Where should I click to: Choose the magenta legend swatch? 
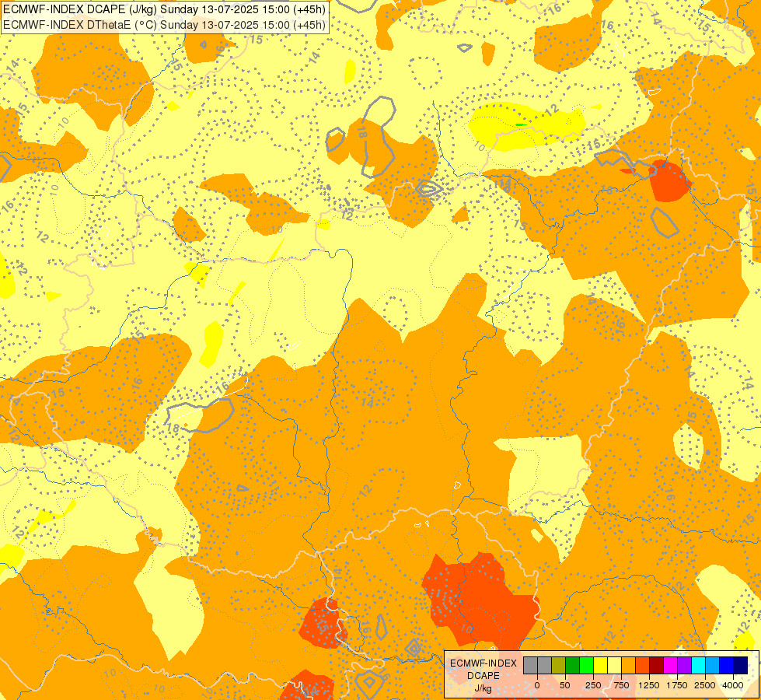click(671, 666)
